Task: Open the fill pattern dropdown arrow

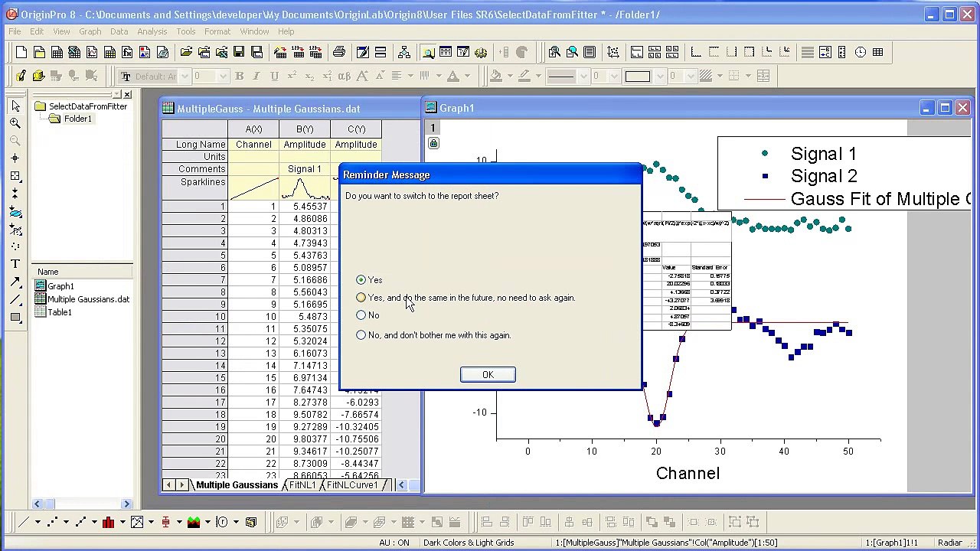Action: (722, 76)
